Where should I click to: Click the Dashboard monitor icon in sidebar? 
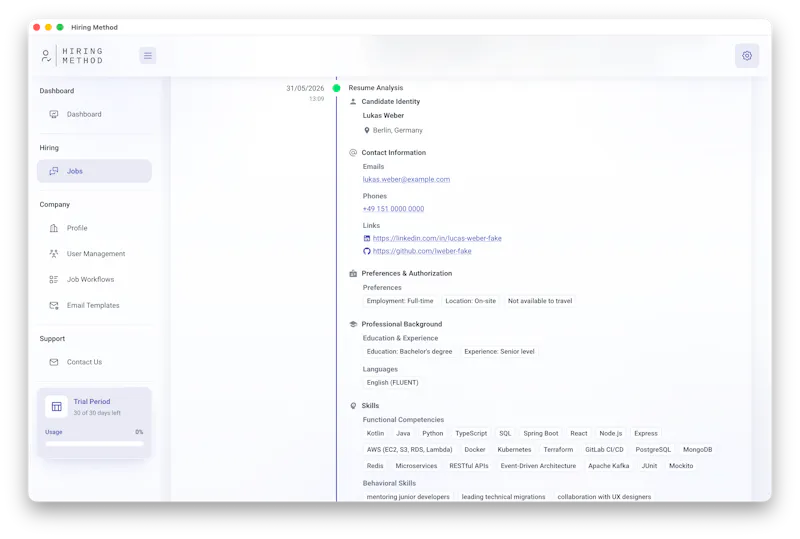(54, 114)
